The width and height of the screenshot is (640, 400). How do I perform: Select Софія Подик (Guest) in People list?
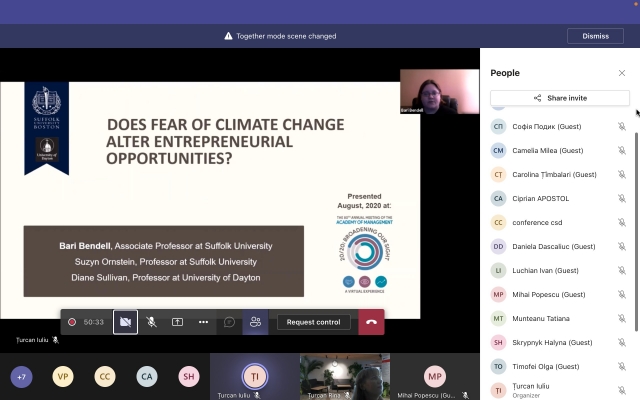(560, 127)
